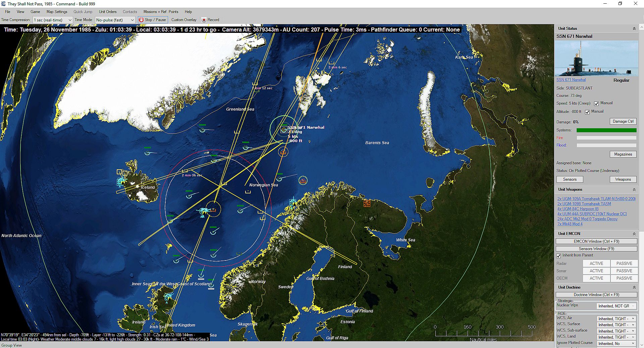Toggle the Inherit from Parent checkbox
644x348 pixels.
559,256
